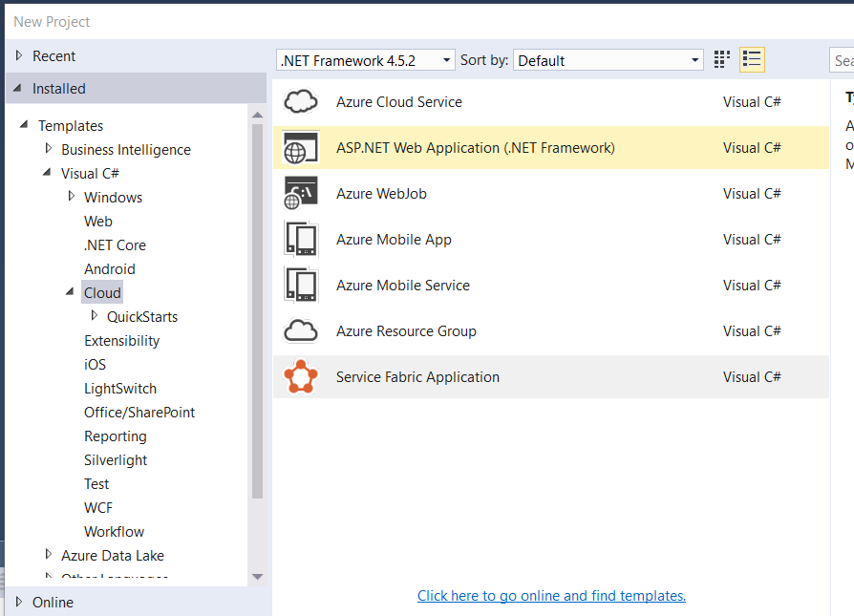854x616 pixels.
Task: Expand the Online section
Action: (19, 602)
